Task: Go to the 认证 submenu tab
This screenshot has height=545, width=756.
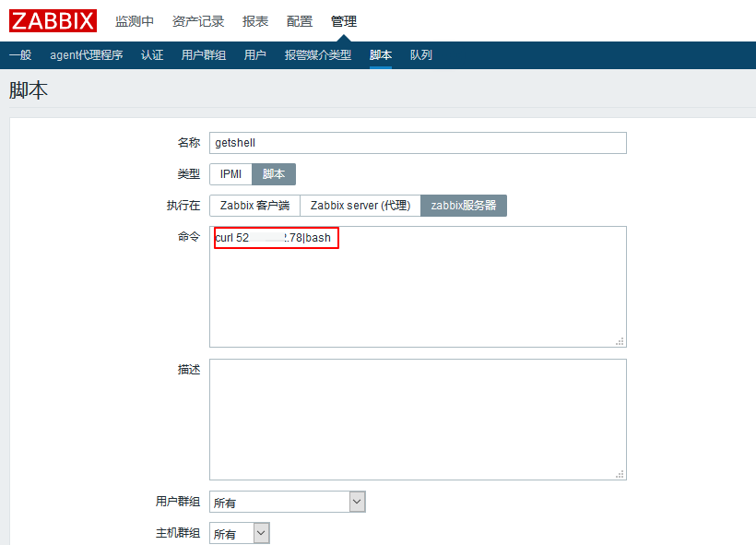Action: (152, 55)
